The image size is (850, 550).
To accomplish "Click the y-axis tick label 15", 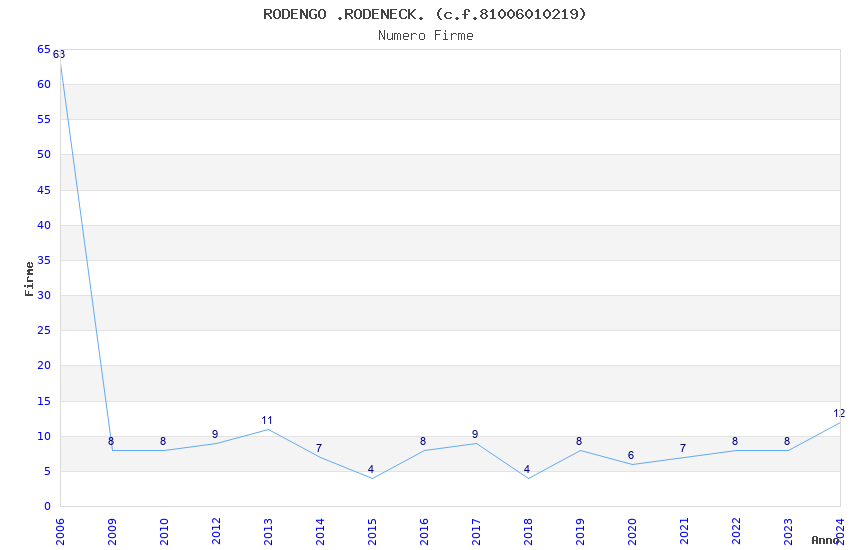I will [44, 402].
